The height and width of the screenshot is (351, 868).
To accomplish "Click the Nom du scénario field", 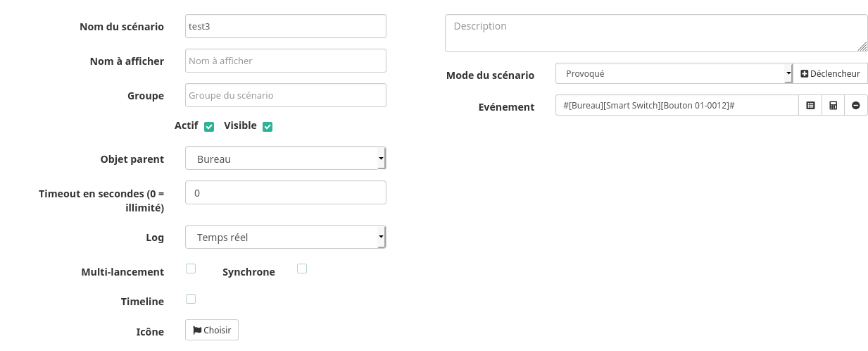I will click(285, 27).
